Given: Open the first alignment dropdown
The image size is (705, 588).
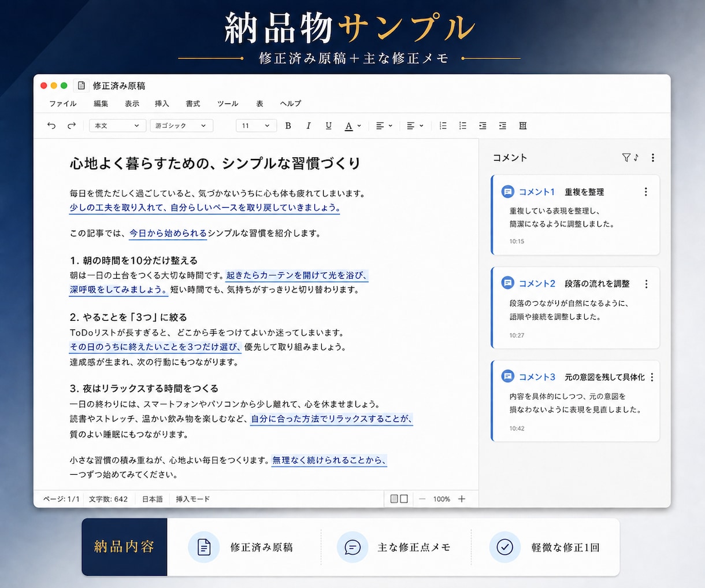Looking at the screenshot, I should (384, 125).
